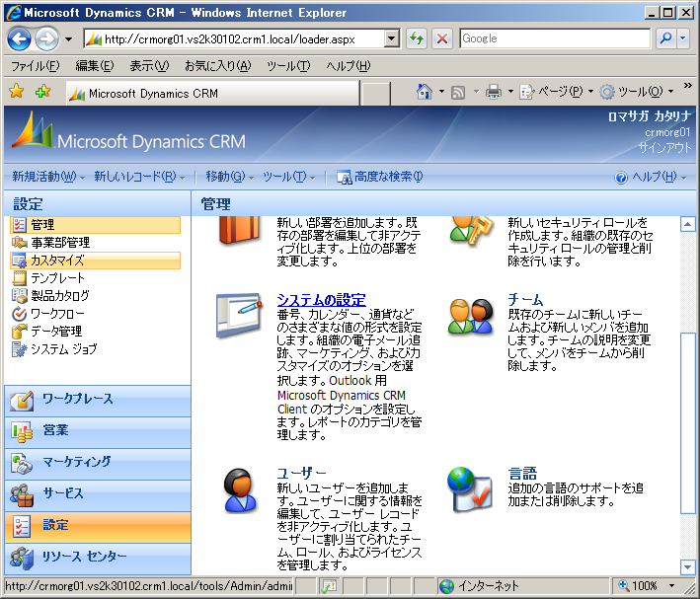Open a new blank browser tab
The image size is (700, 599).
pyautogui.click(x=375, y=94)
